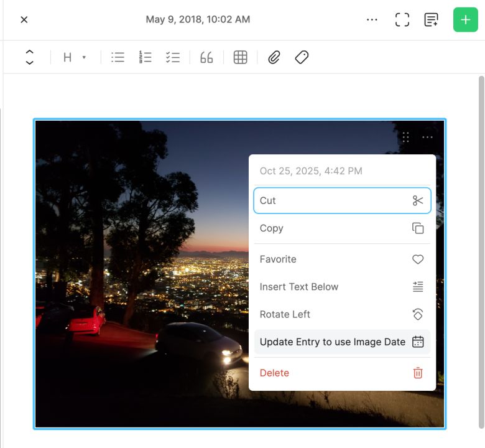Insert a table
Image resolution: width=485 pixels, height=448 pixels.
click(x=241, y=57)
